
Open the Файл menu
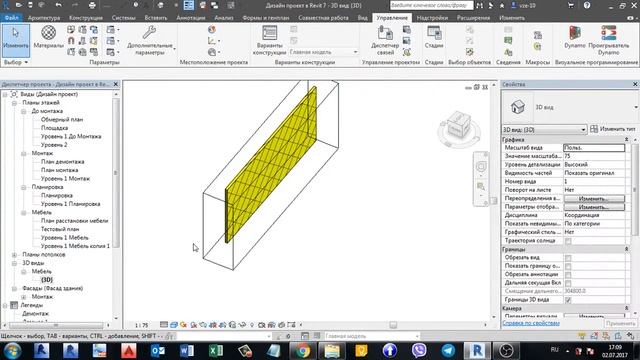pos(11,18)
